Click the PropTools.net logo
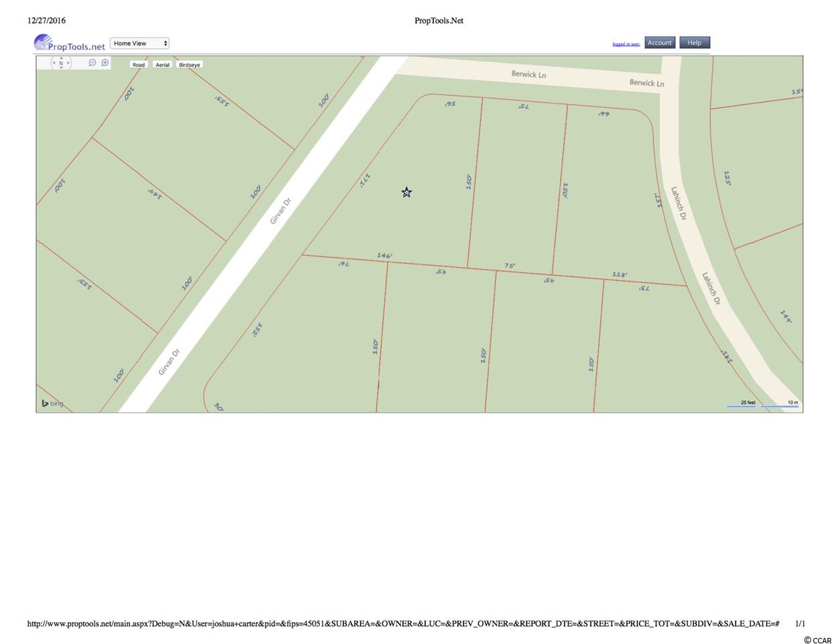 [70, 44]
